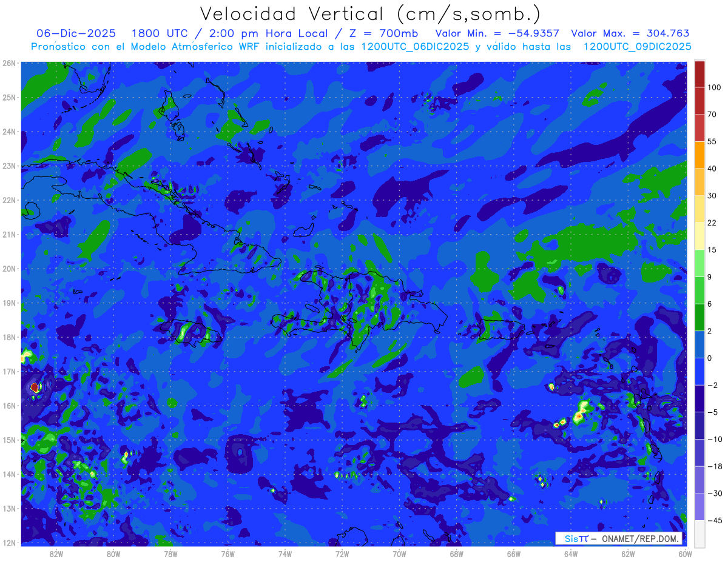The image size is (728, 562).
Task: Click "Valor Min. = -54.9357" text
Action: pyautogui.click(x=496, y=33)
